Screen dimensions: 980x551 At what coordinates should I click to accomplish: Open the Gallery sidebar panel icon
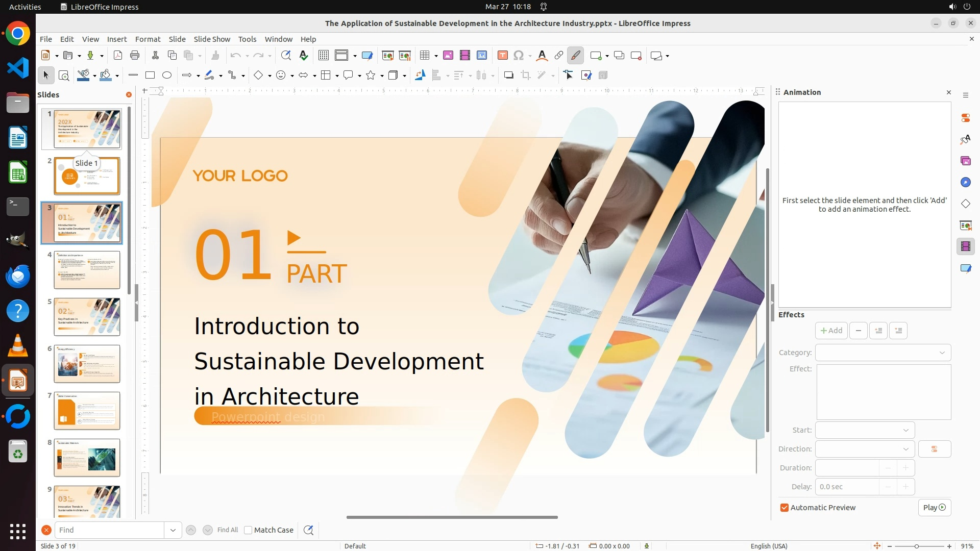pos(965,161)
